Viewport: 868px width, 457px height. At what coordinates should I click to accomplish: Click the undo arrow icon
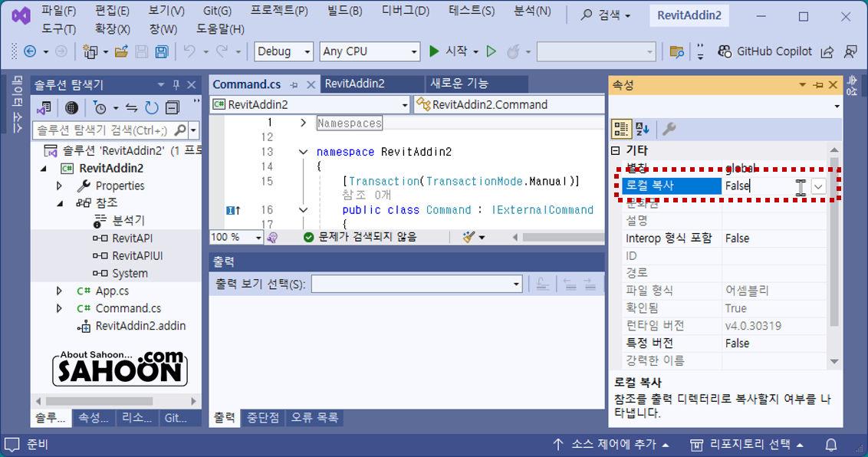pyautogui.click(x=189, y=51)
